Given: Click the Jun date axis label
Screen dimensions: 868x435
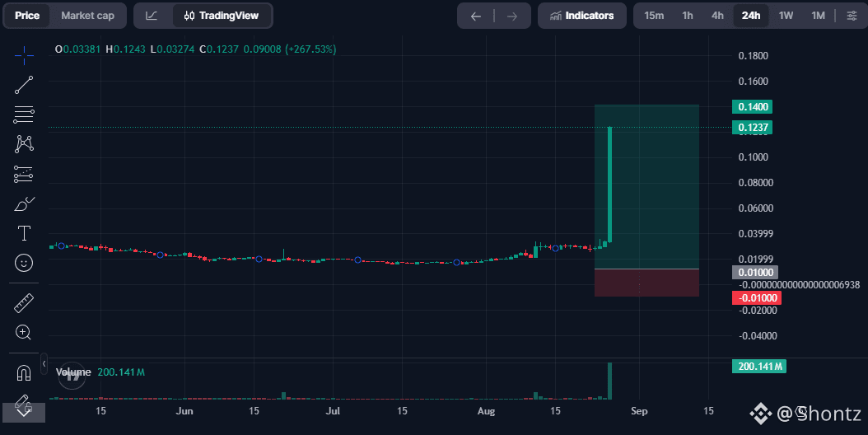Looking at the screenshot, I should coord(184,410).
